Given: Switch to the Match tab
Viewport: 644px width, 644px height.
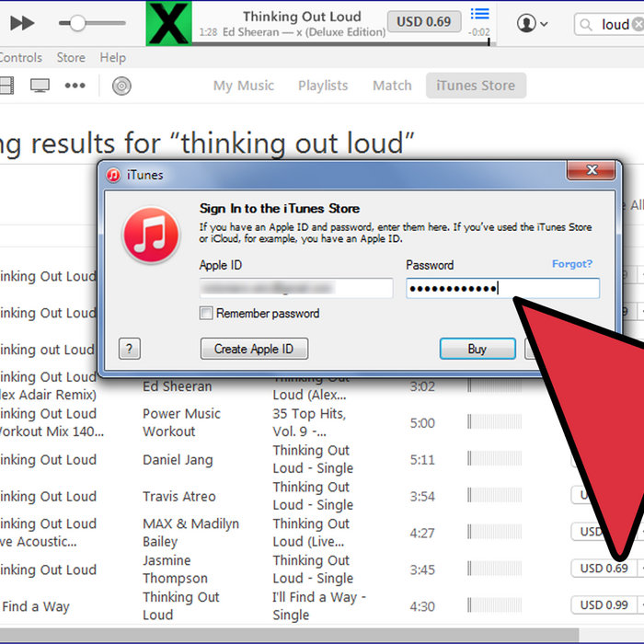Looking at the screenshot, I should (x=392, y=86).
